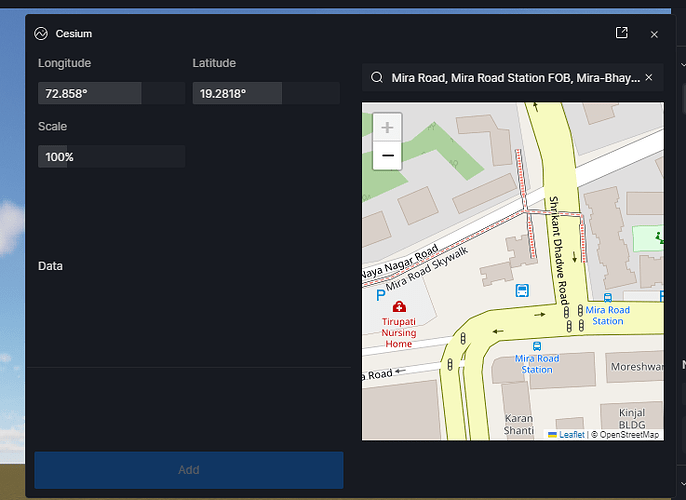Close the Cesium dialog

pyautogui.click(x=654, y=34)
